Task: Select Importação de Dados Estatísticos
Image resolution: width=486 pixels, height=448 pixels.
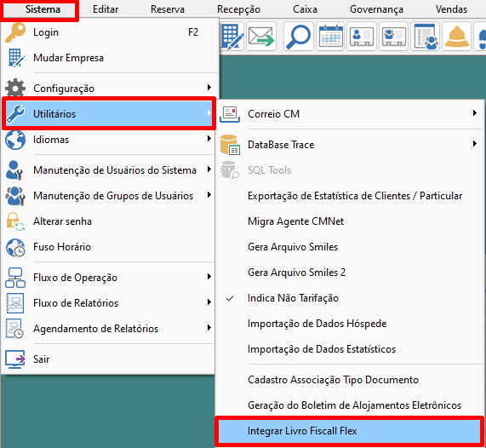Action: pyautogui.click(x=350, y=349)
